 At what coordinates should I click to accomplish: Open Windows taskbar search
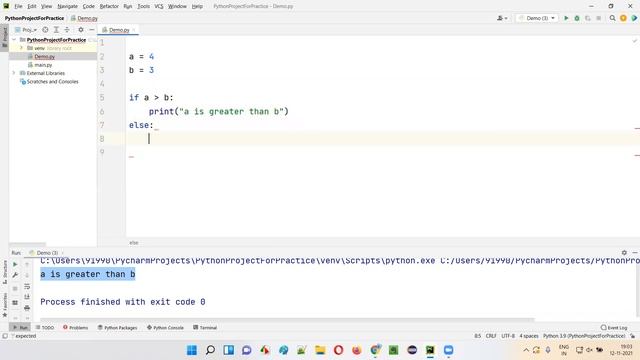(210, 350)
